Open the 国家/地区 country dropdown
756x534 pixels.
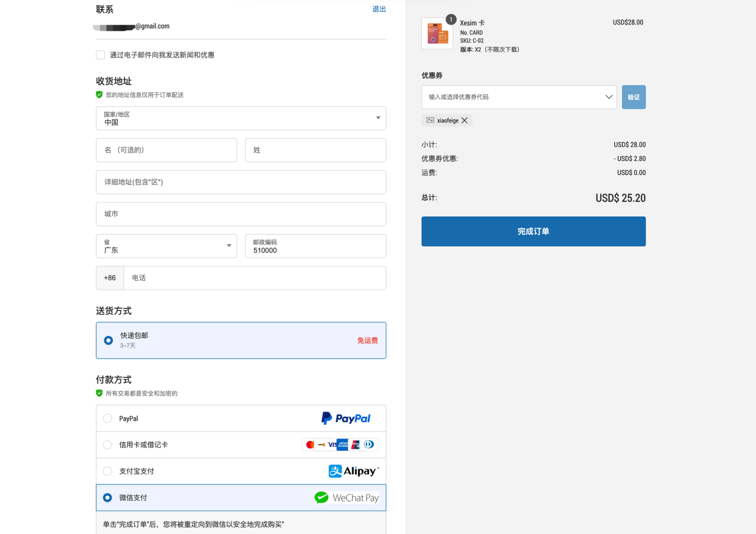(241, 118)
